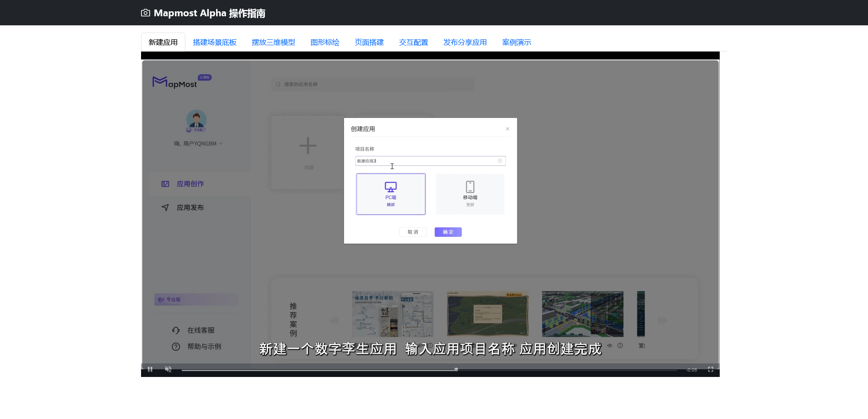Click the 项目名称 input field
The image size is (868, 419).
pyautogui.click(x=430, y=161)
